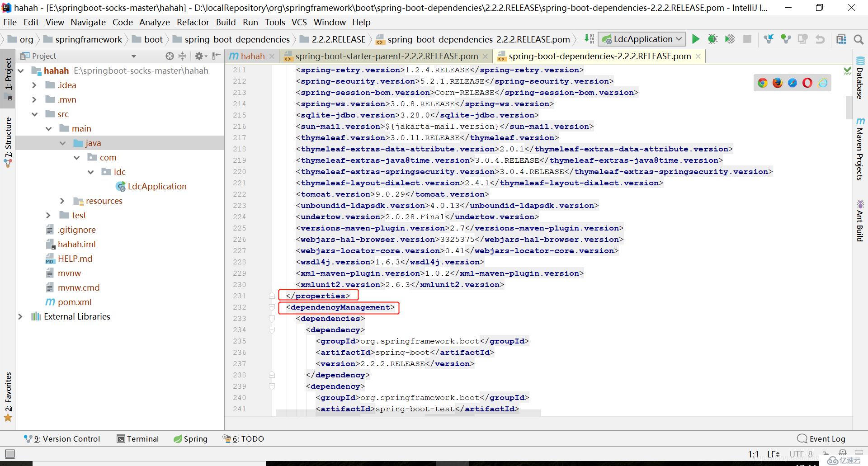
Task: Click the green inspection checkmark indicator
Action: point(847,71)
